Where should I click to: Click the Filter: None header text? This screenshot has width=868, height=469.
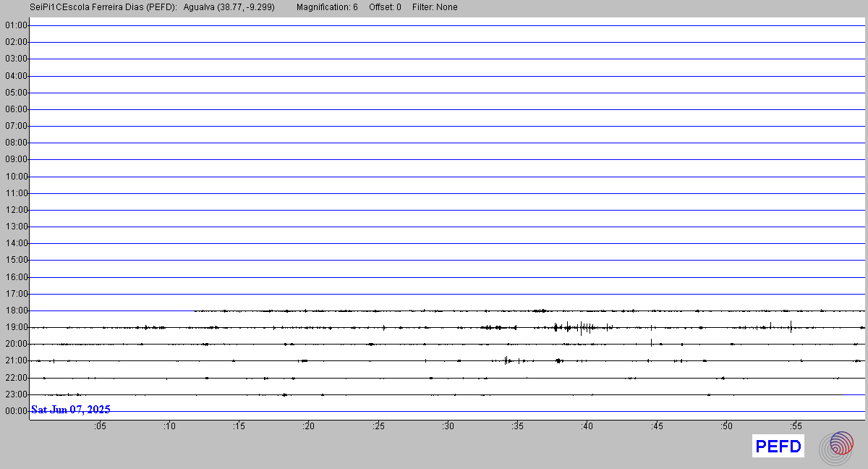[435, 7]
